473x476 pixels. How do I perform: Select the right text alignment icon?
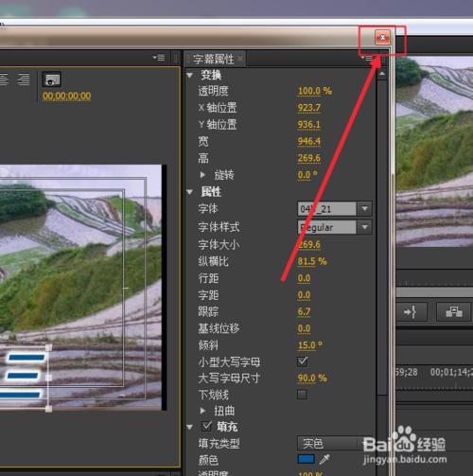click(x=24, y=79)
